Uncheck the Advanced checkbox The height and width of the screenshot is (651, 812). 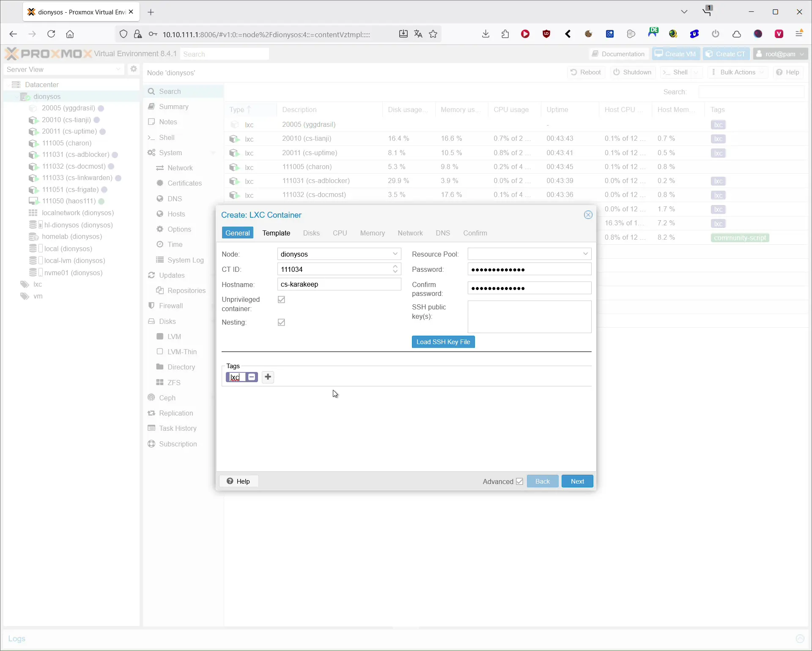(519, 481)
